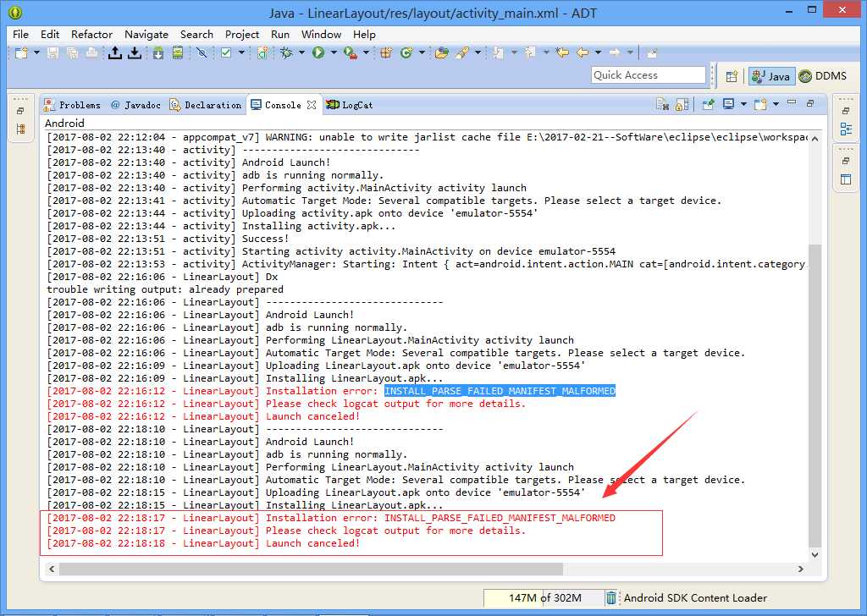The height and width of the screenshot is (616, 867).
Task: Click the New wizard toolbar icon
Action: [21, 53]
